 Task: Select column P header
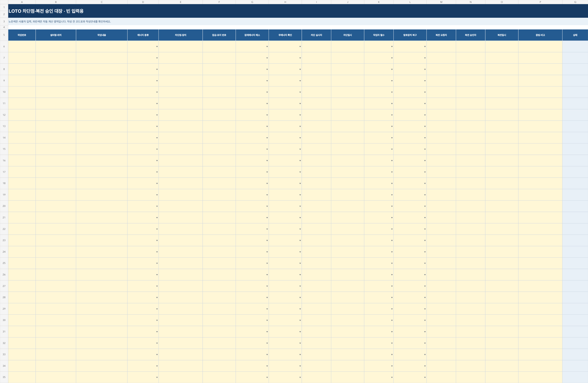pyautogui.click(x=540, y=2)
